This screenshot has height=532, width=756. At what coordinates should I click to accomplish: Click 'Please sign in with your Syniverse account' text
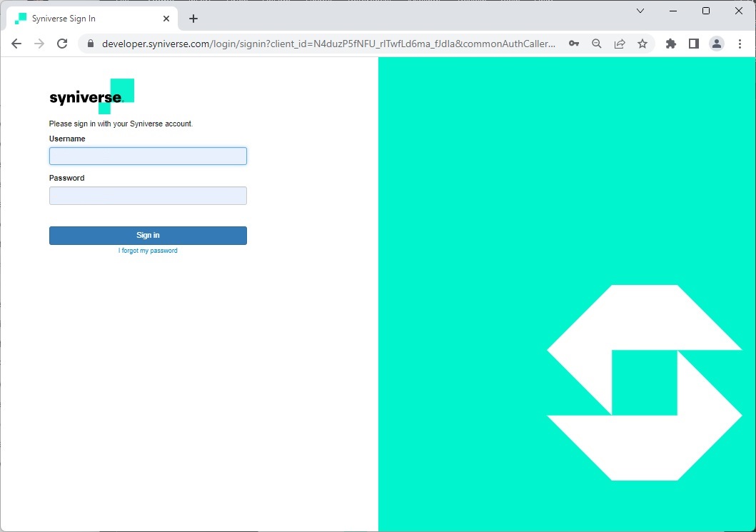tap(121, 124)
